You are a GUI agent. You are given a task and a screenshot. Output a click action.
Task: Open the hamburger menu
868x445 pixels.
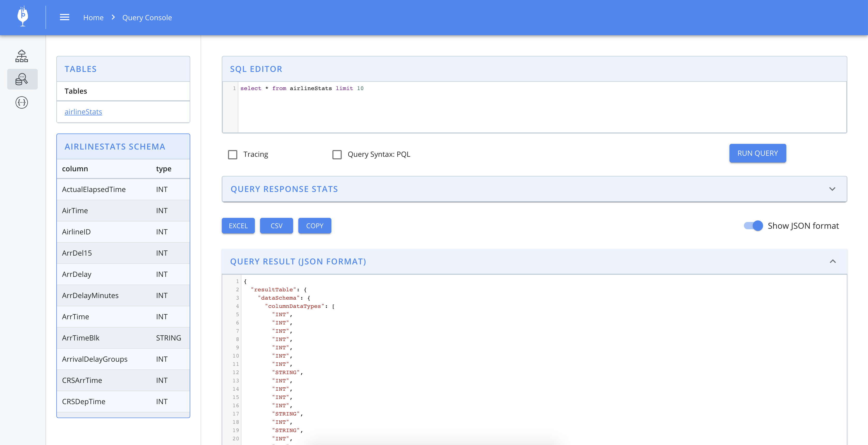tap(64, 17)
